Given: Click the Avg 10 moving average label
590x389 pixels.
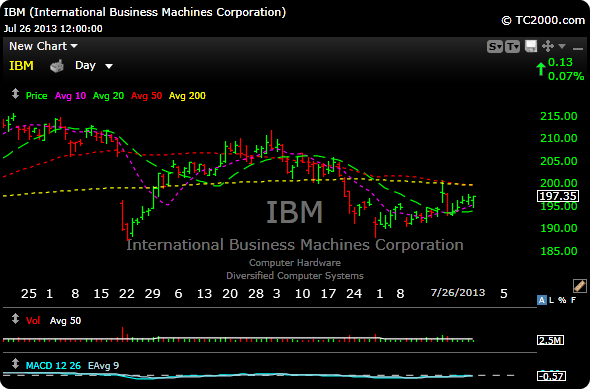Looking at the screenshot, I should coord(70,96).
